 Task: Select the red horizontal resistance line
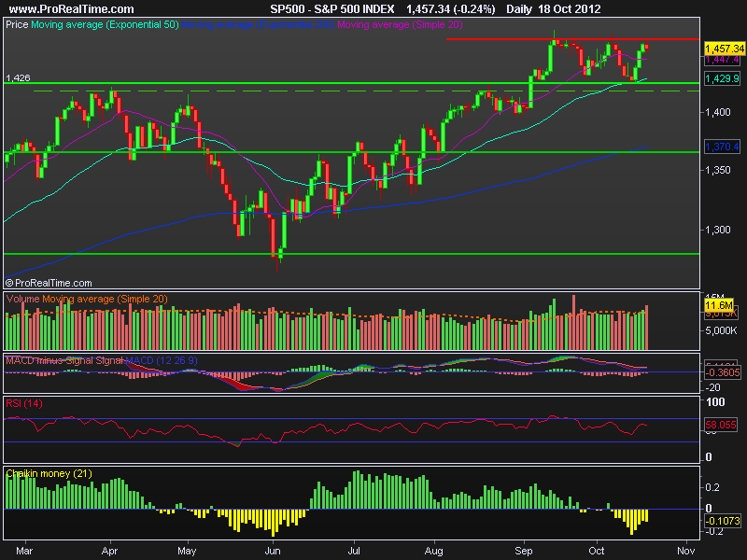pos(572,39)
